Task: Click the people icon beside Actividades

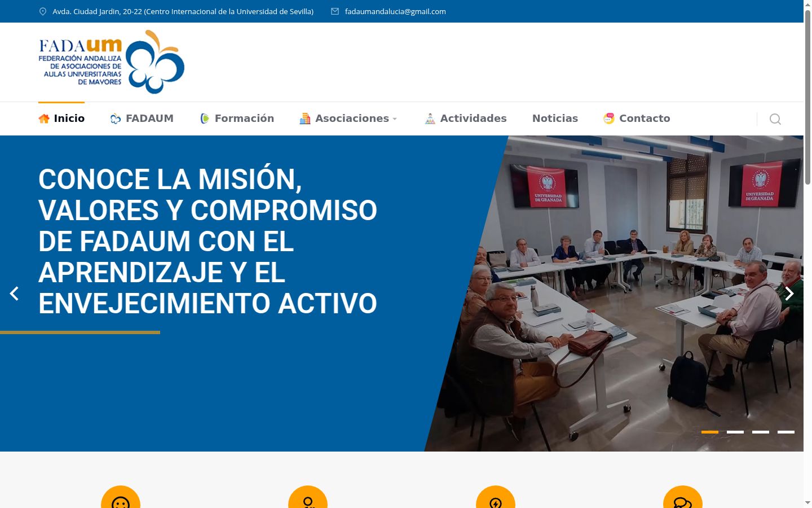Action: 430,119
